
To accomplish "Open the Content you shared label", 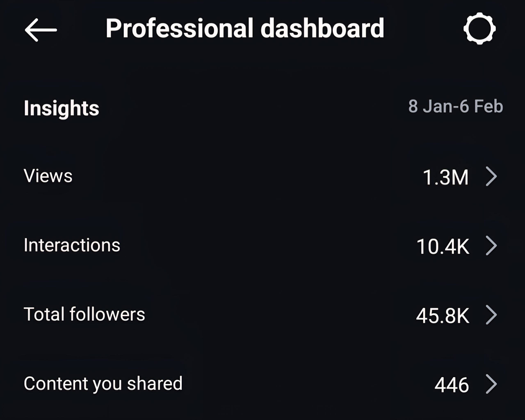I will tap(103, 384).
